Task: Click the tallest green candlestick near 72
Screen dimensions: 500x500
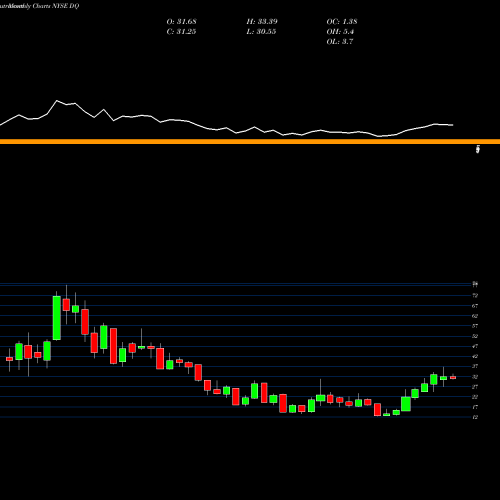Action: point(57,318)
